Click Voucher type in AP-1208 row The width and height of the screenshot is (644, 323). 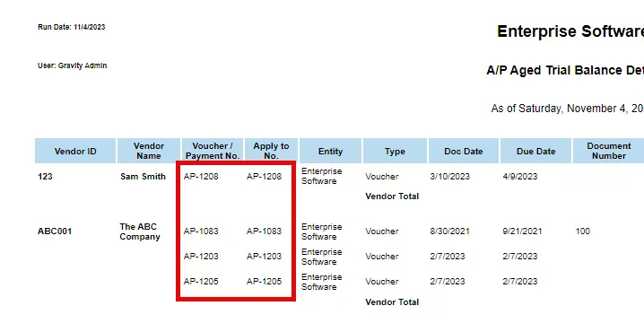coord(381,176)
